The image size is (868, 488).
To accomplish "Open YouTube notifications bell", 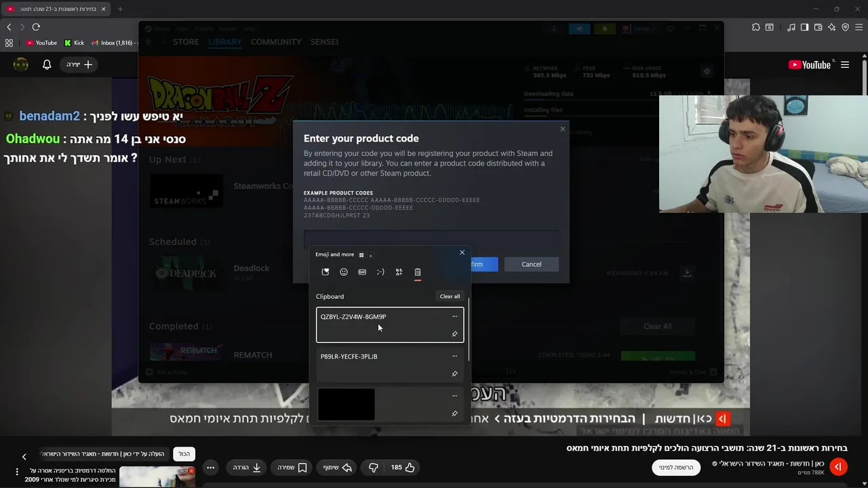I will pos(47,64).
